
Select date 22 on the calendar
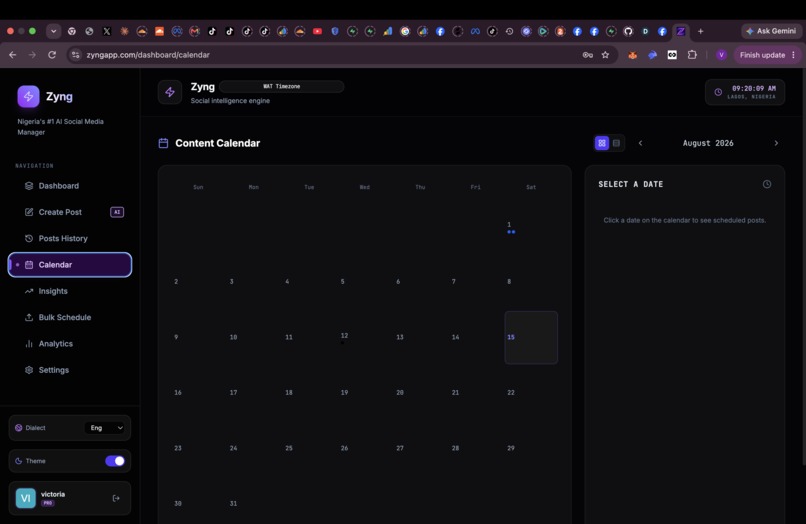pyautogui.click(x=531, y=393)
